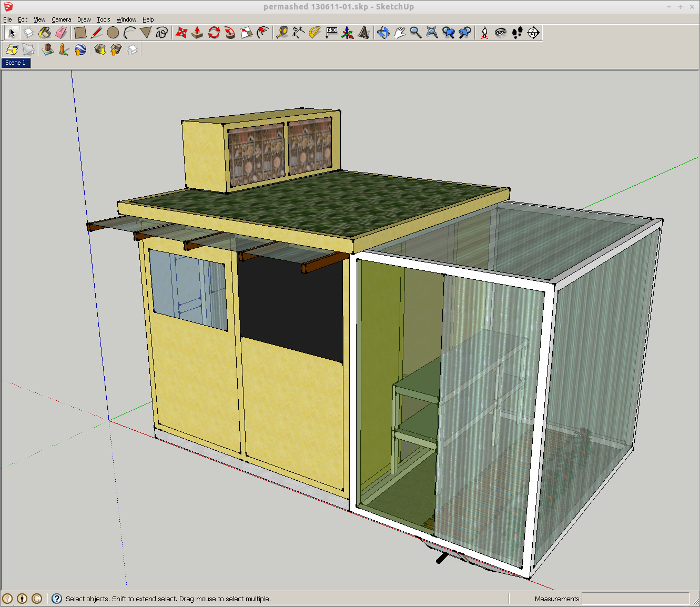The width and height of the screenshot is (700, 607).
Task: Activate the Pan hand tool
Action: (x=399, y=33)
